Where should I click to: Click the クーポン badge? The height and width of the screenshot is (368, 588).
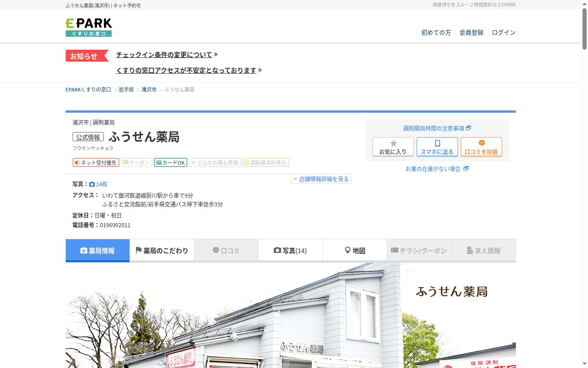(137, 162)
